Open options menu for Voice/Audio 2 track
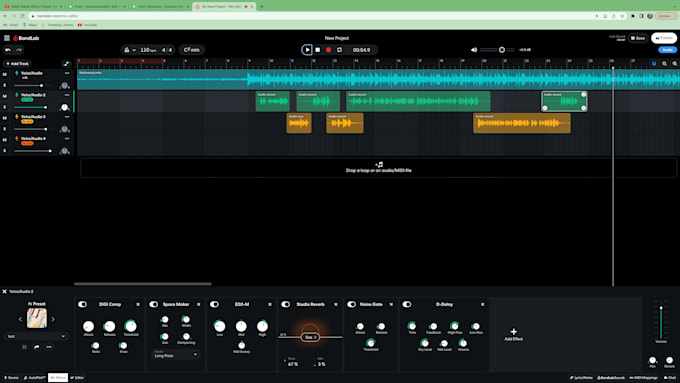Screen dimensions: 680x383 click(x=67, y=95)
